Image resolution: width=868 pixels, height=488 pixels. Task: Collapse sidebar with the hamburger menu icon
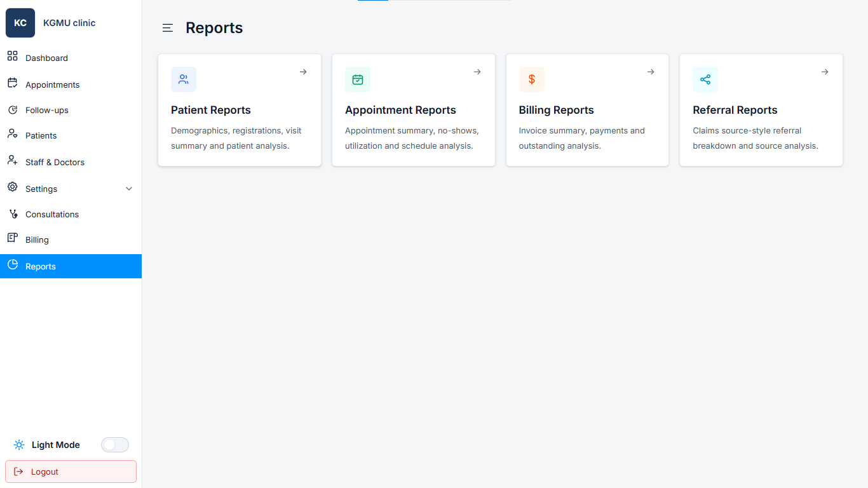click(168, 28)
